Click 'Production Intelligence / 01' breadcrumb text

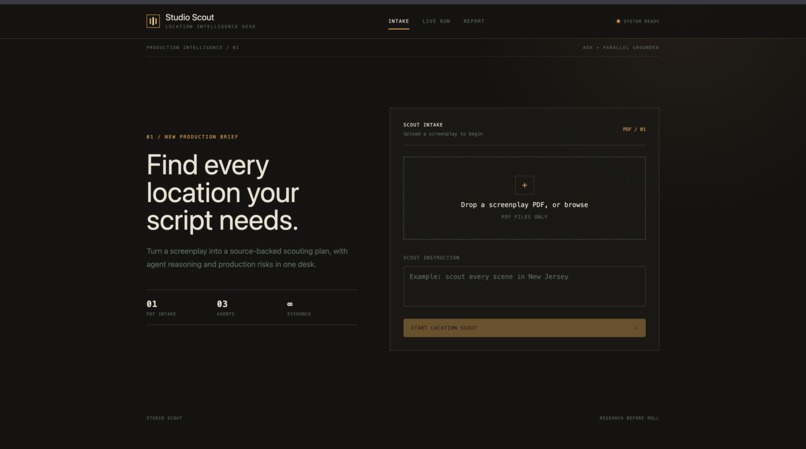click(x=192, y=47)
